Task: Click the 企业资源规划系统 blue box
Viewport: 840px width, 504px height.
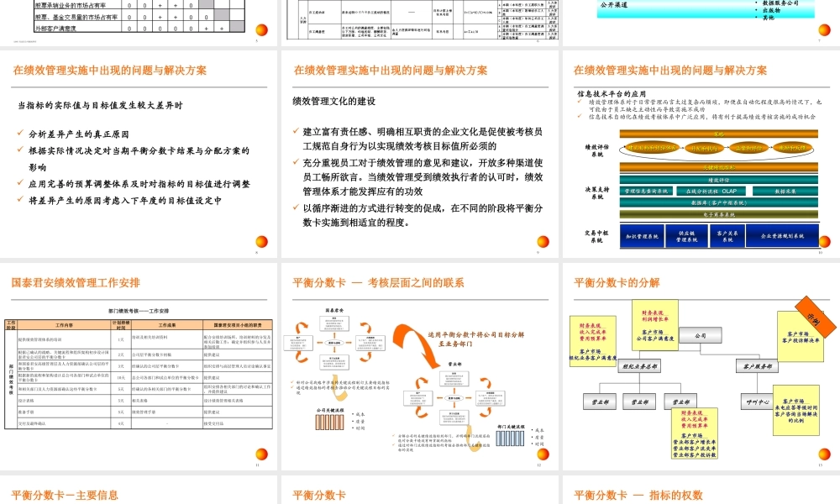Action: pos(782,236)
